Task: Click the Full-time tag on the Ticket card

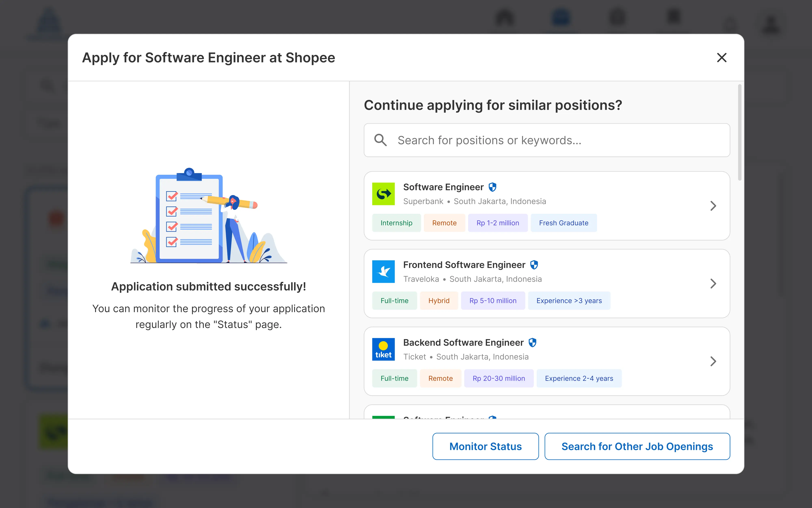Action: 394,378
